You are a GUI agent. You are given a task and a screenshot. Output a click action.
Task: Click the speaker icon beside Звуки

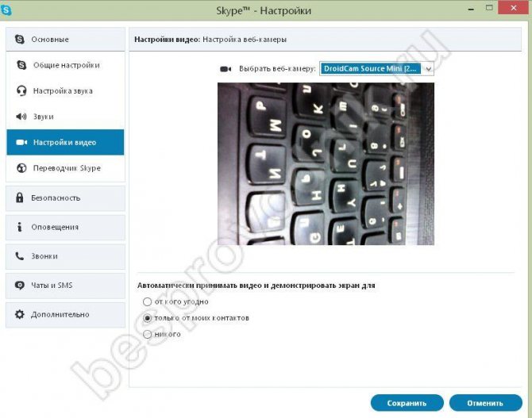click(x=21, y=117)
